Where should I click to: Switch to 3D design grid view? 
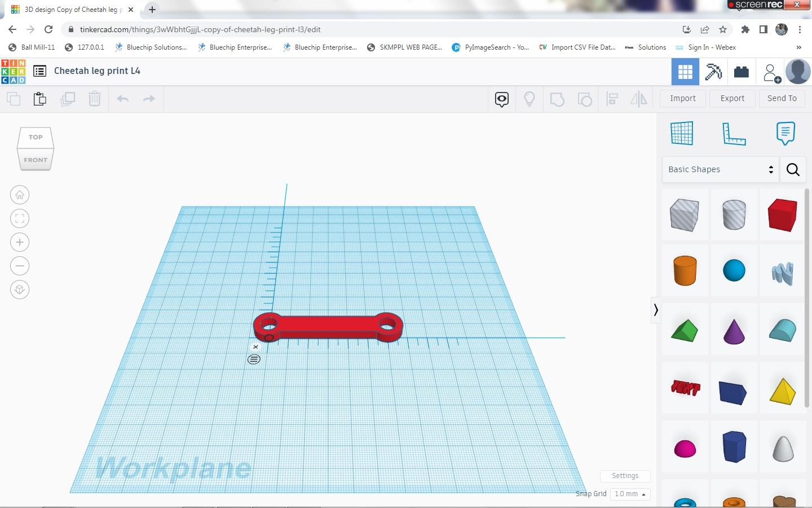(685, 72)
